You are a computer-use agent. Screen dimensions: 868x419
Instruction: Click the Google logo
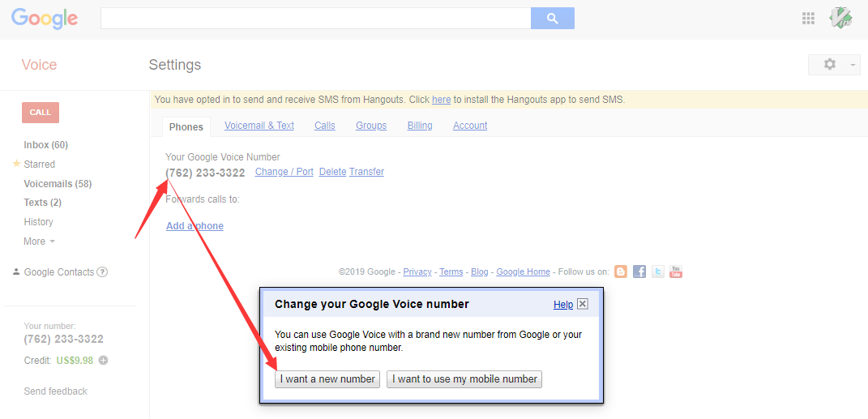coord(45,19)
